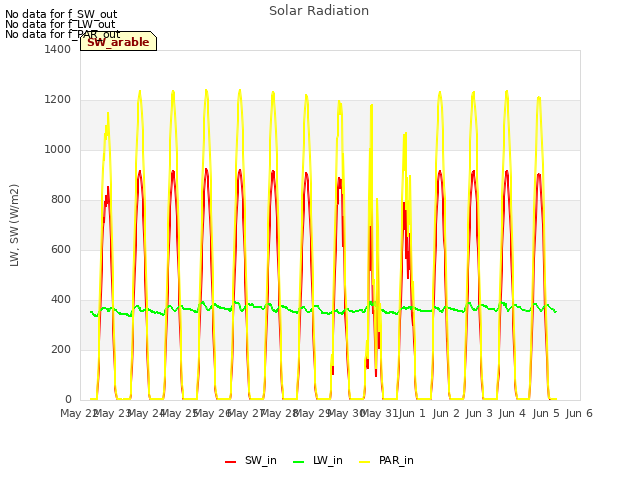Viewport: 640px width, 480px height.
Task: Click the Jun 3 x-axis date label
Action: tap(479, 413)
